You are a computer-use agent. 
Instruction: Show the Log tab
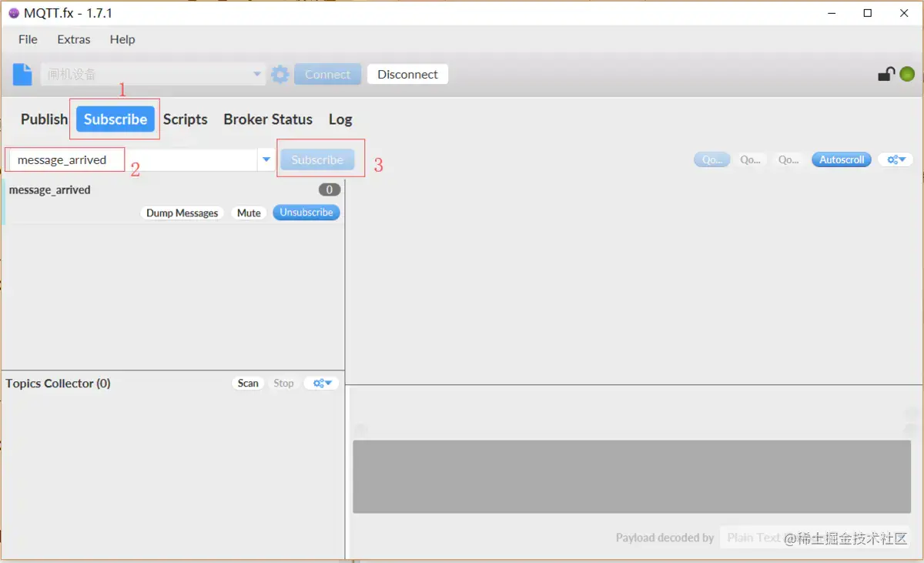[340, 119]
